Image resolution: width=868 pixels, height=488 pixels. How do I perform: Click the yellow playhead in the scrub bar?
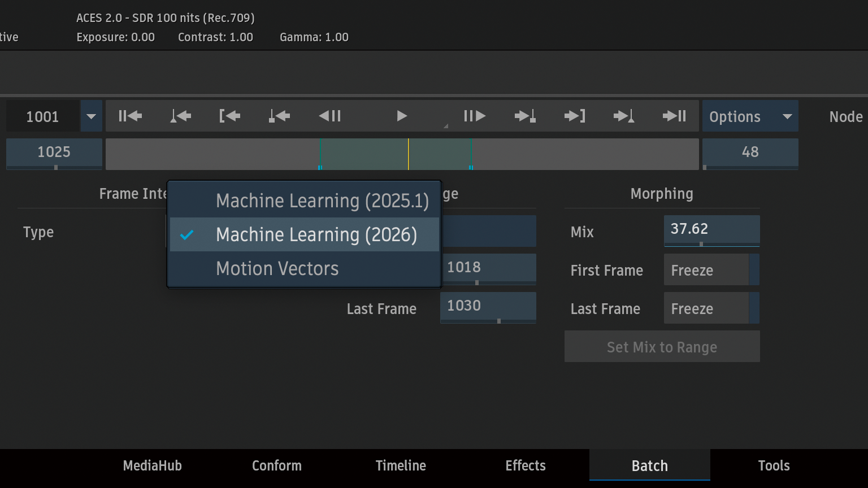click(x=409, y=154)
